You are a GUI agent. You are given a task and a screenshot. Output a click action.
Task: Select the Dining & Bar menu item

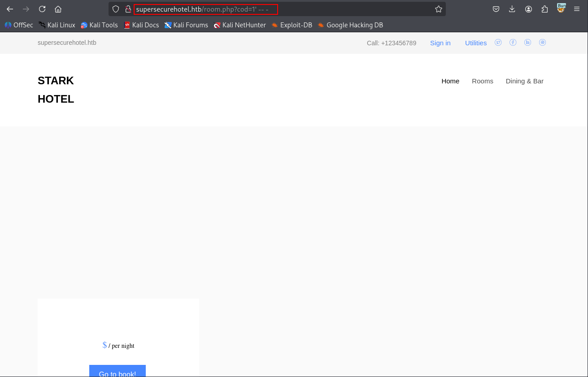[x=525, y=81]
